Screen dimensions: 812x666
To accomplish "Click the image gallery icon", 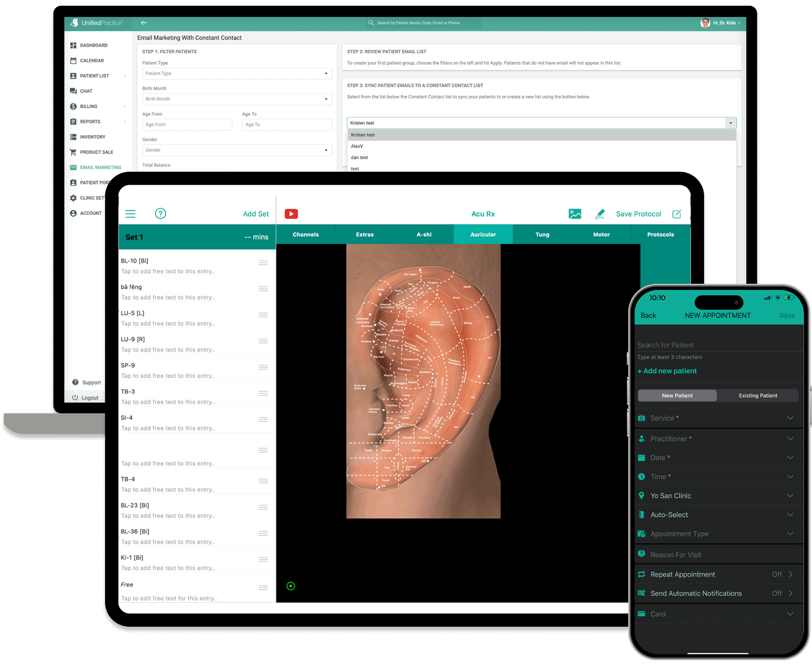I will [x=575, y=214].
